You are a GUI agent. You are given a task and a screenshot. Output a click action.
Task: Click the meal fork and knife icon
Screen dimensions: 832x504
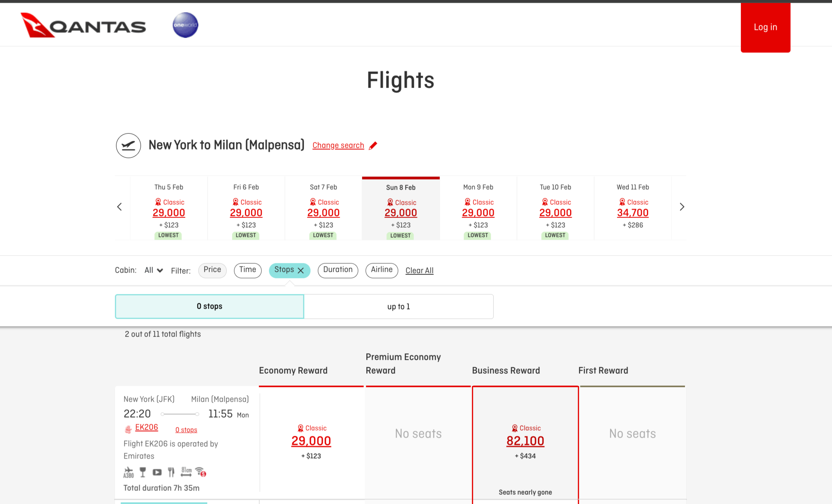(171, 472)
